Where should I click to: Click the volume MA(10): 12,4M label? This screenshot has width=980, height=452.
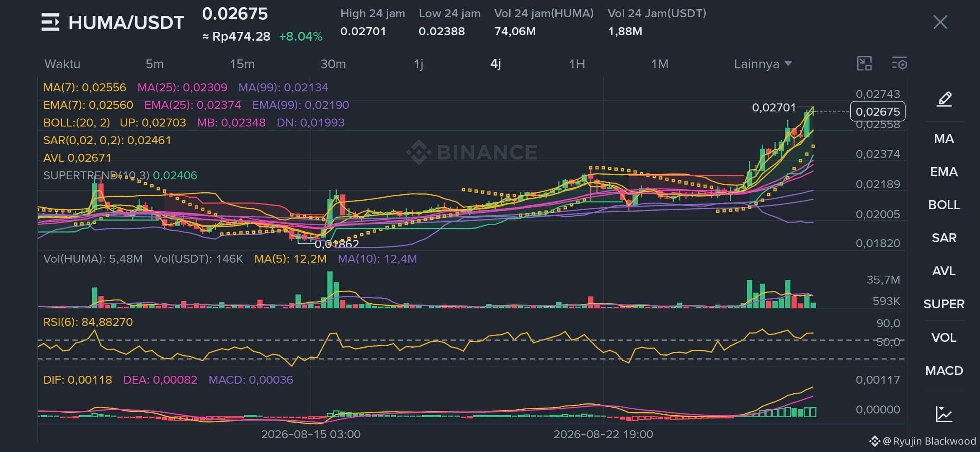(x=377, y=259)
